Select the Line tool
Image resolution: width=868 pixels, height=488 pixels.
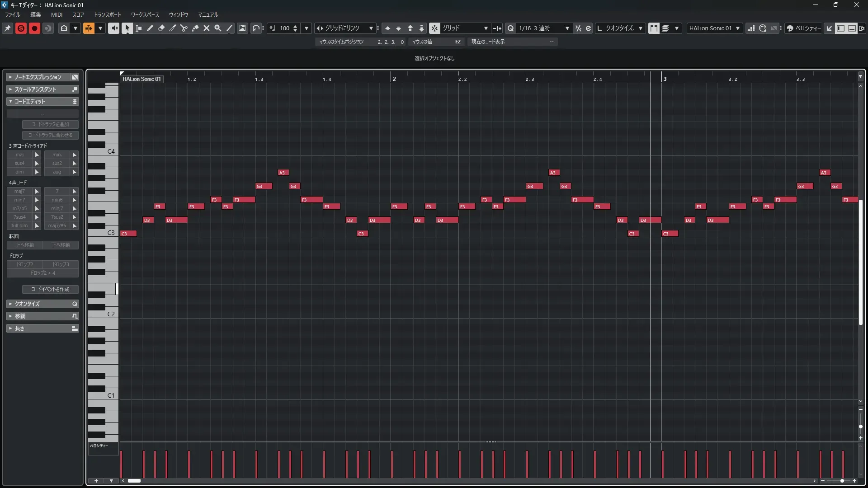(x=229, y=28)
